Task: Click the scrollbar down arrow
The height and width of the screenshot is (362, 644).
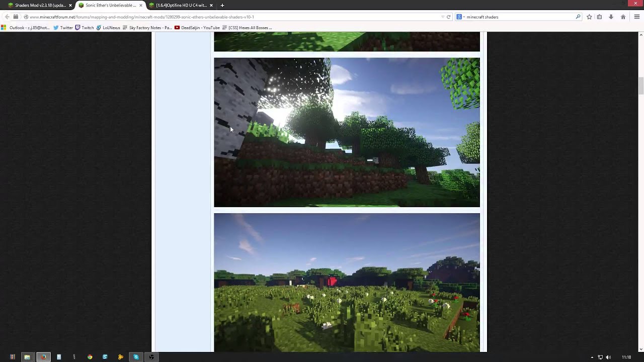Action: point(641,349)
